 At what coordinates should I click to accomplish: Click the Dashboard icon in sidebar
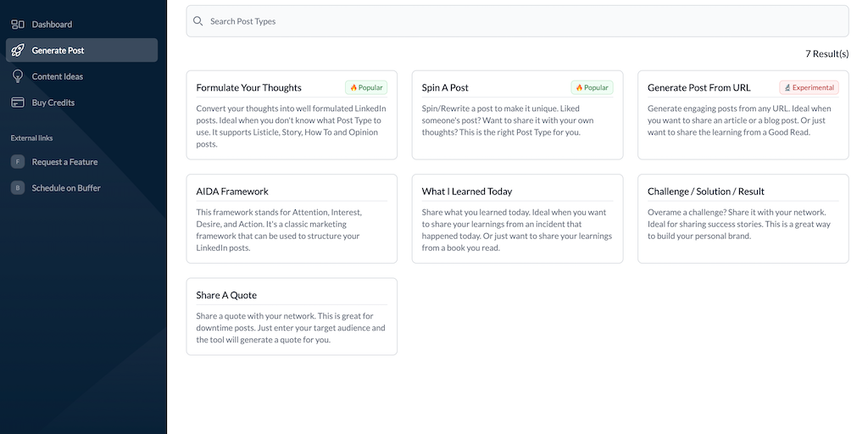coord(18,25)
